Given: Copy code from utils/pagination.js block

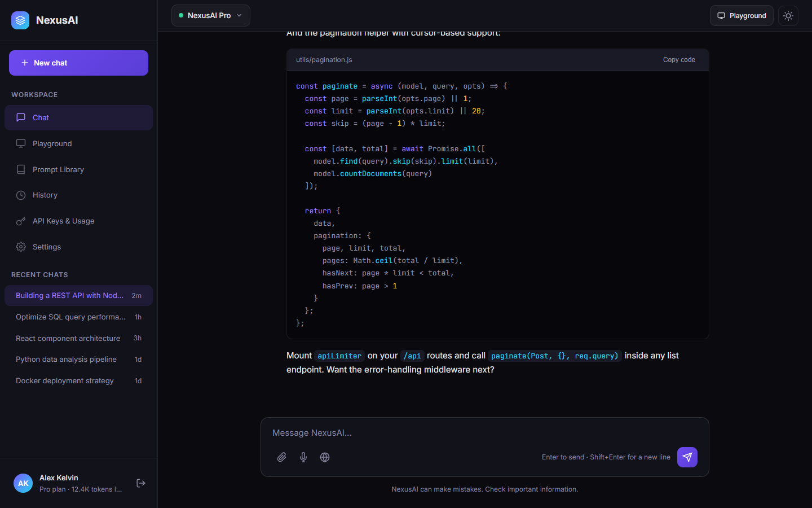Looking at the screenshot, I should (x=679, y=60).
